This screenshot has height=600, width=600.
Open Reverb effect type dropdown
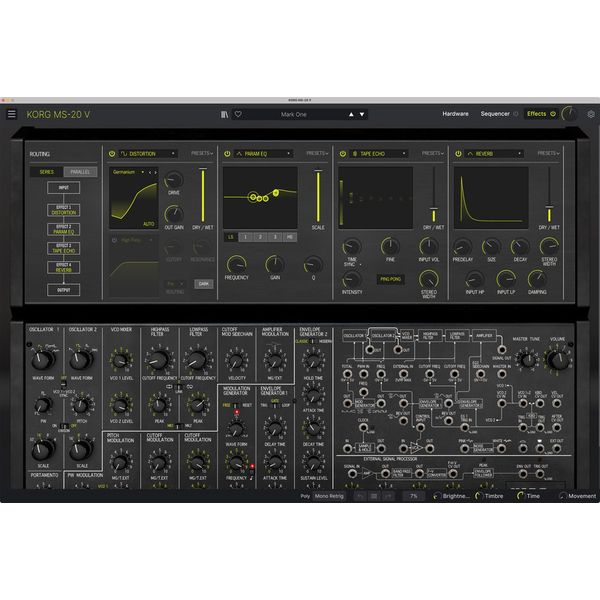click(494, 154)
